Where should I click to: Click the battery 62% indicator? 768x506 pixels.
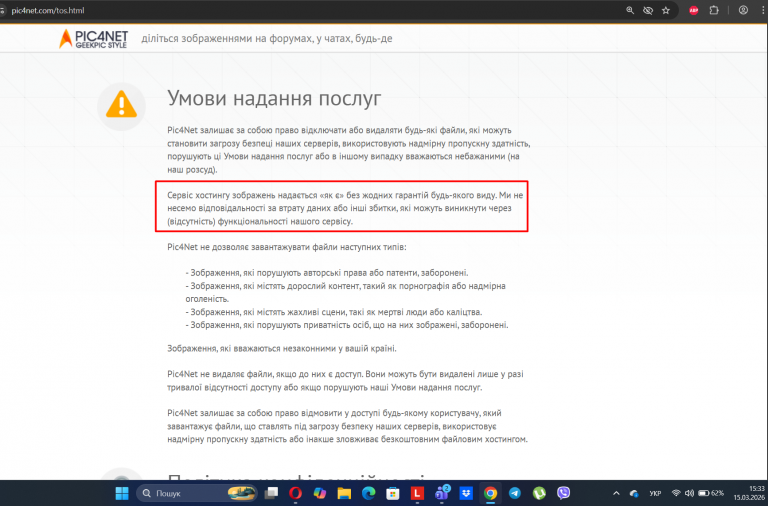(711, 493)
